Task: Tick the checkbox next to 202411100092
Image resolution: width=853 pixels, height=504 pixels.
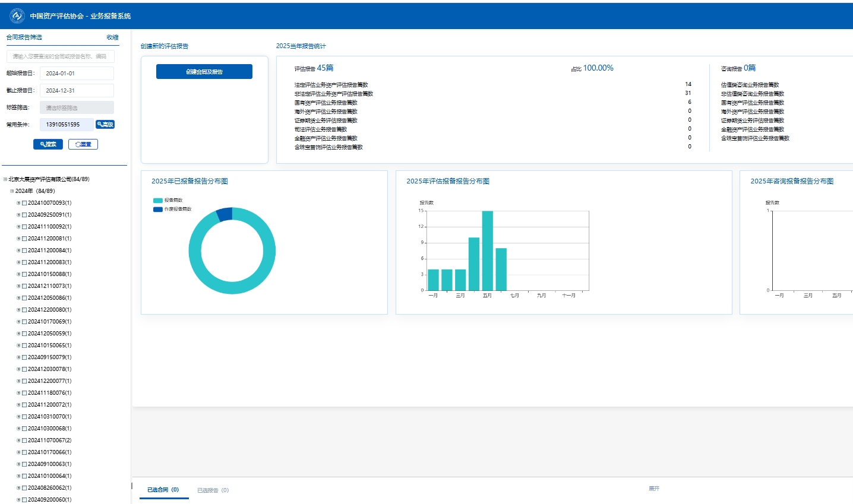Action: click(x=24, y=227)
